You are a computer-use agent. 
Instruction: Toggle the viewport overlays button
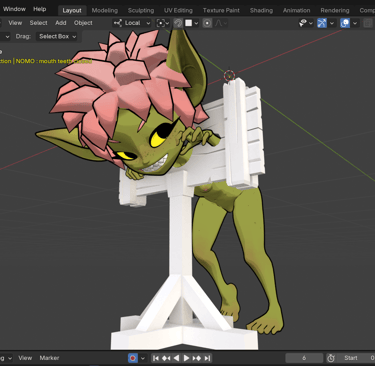point(345,23)
